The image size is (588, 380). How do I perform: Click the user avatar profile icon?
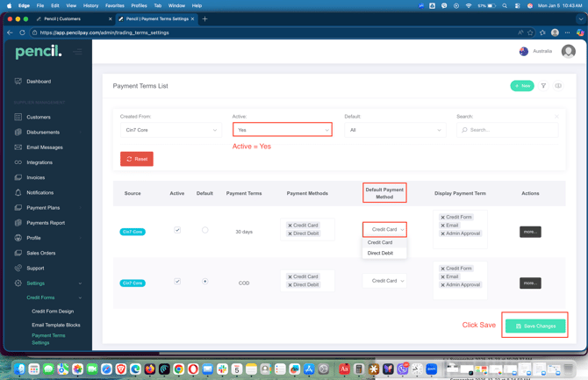point(568,52)
